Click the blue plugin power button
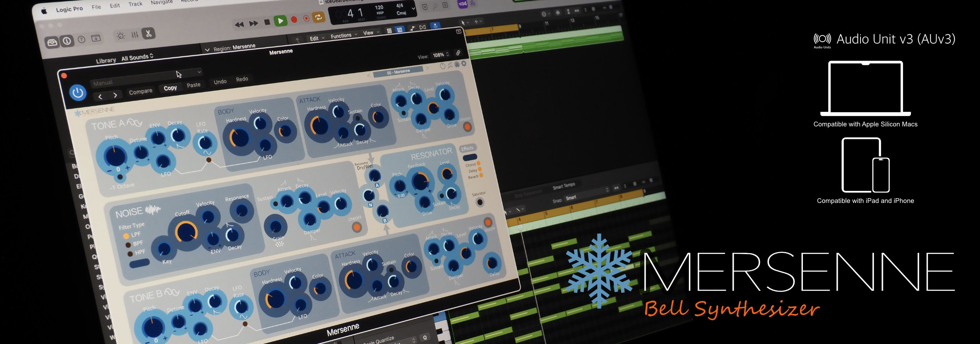This screenshot has height=344, width=980. pyautogui.click(x=78, y=92)
